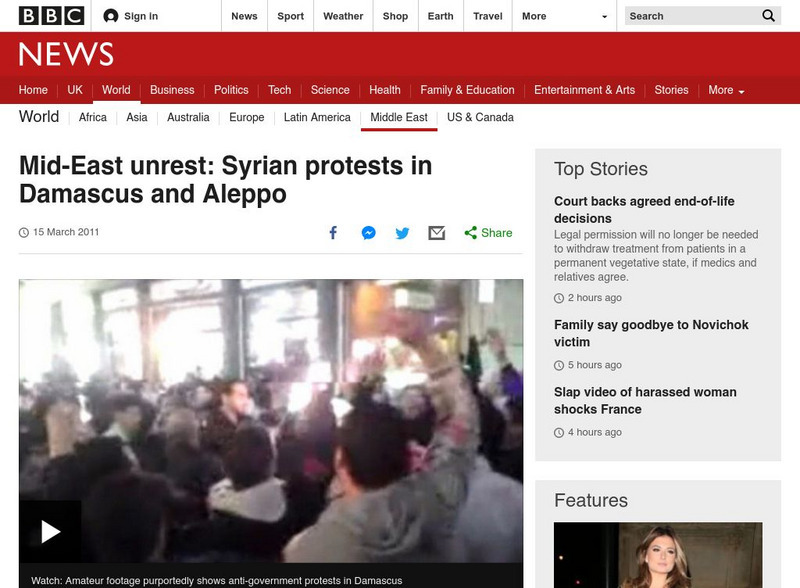The height and width of the screenshot is (588, 800).
Task: Expand the red navigation More menu
Action: click(726, 90)
